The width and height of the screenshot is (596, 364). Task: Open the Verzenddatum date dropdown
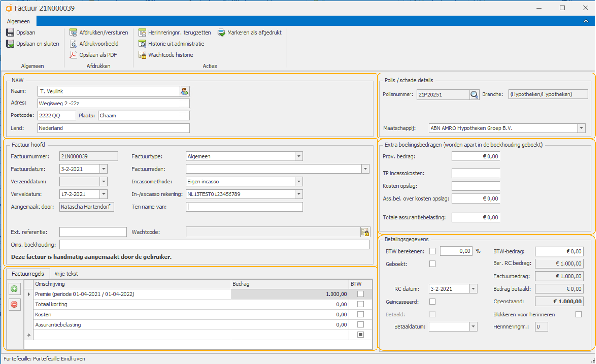click(x=104, y=182)
